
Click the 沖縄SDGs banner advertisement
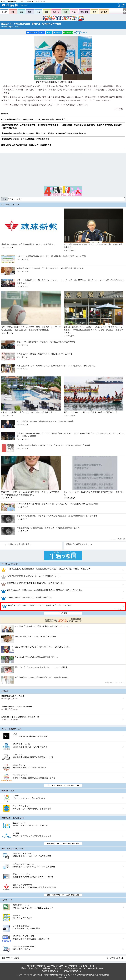(63, 18)
